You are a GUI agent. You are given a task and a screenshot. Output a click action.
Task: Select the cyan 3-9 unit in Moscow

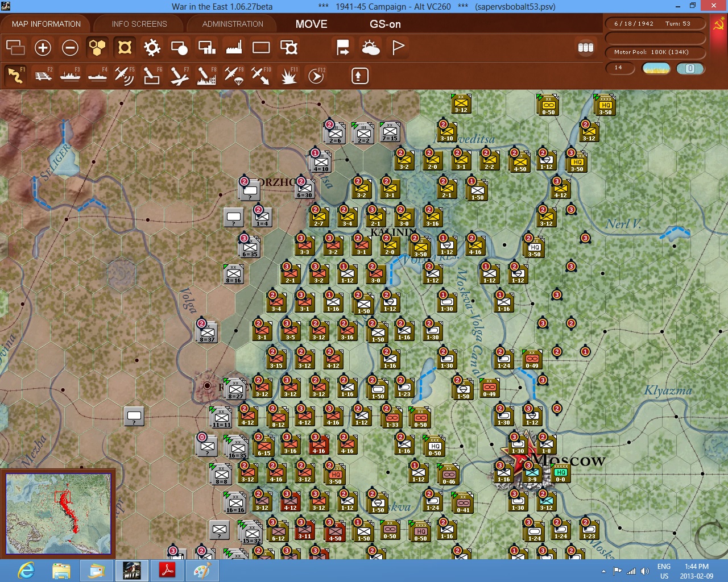pos(532,473)
